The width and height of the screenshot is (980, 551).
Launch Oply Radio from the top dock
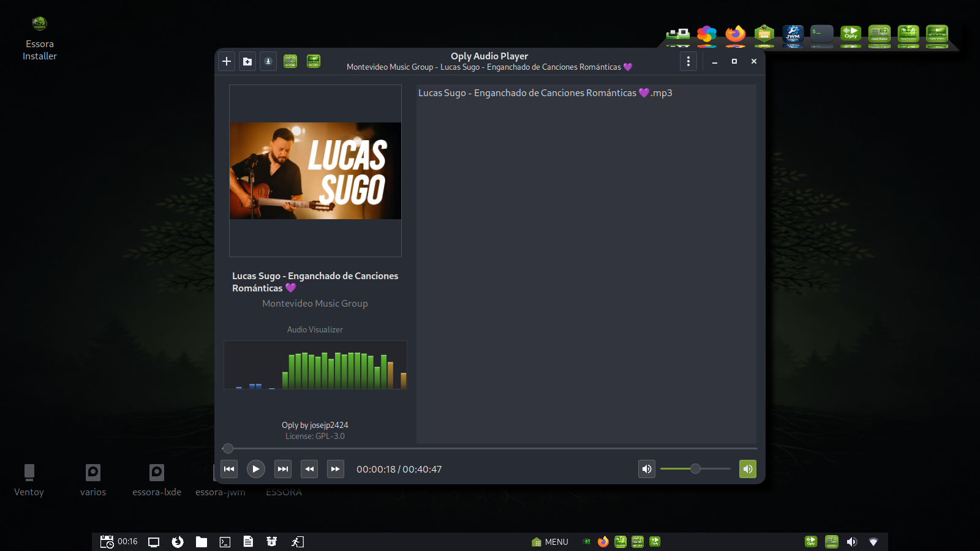tap(880, 34)
